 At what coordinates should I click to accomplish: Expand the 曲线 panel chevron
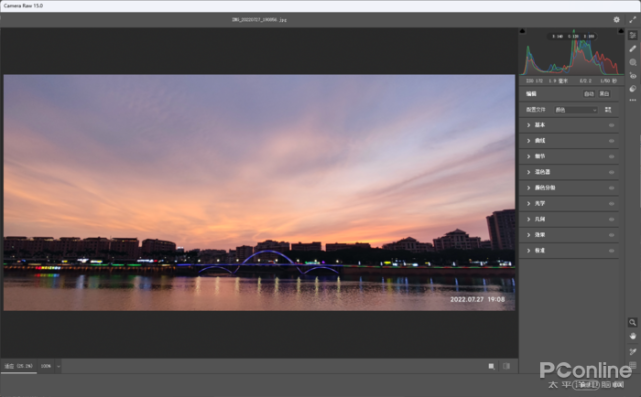coord(529,141)
